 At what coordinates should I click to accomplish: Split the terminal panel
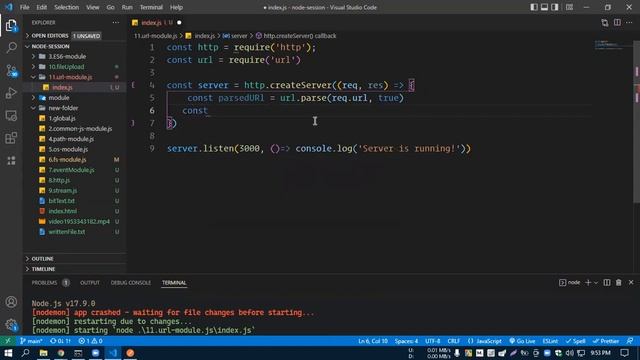607,282
